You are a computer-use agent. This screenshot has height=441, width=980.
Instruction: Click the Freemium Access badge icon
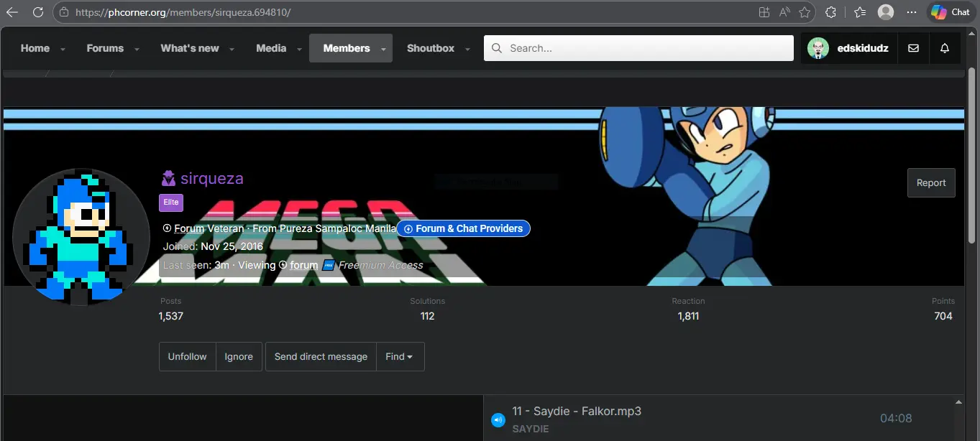[x=329, y=265]
